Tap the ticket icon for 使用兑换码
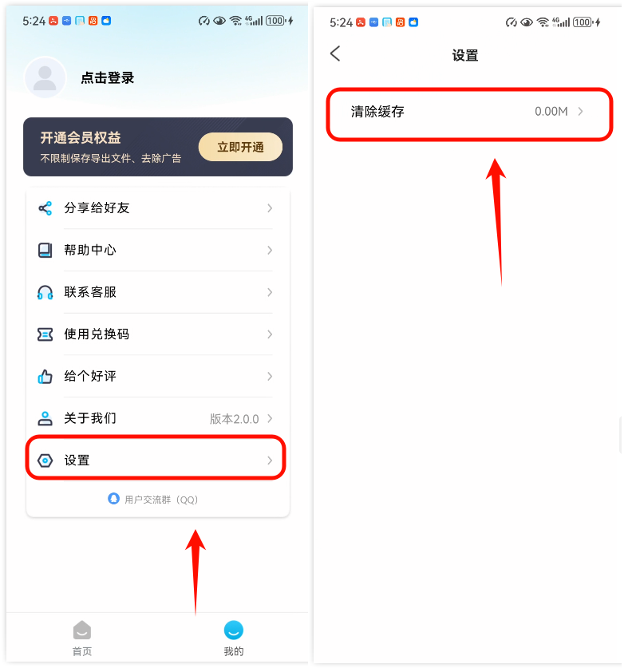 [45, 334]
